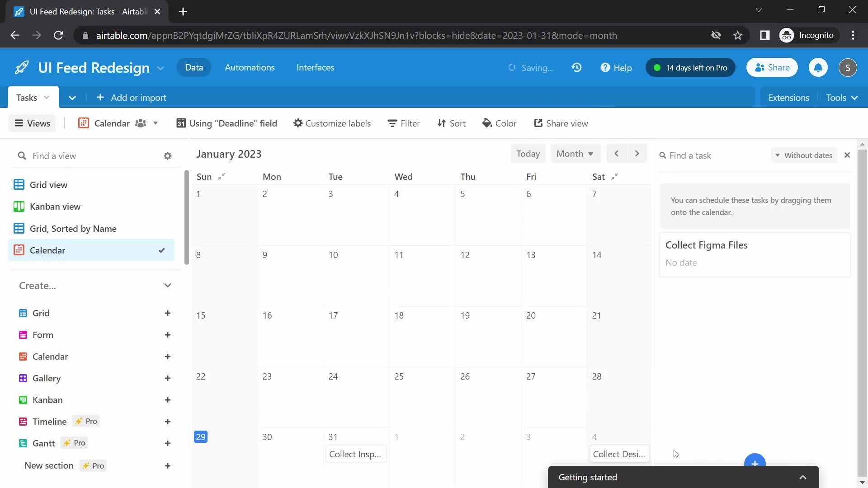
Task: Click the Calendar view checkmark toggle
Action: pyautogui.click(x=160, y=250)
